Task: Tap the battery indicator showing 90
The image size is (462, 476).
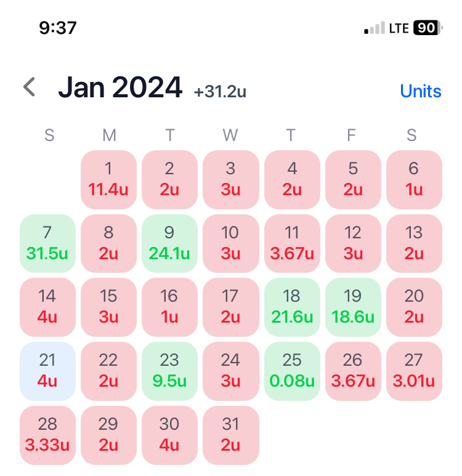Action: pos(428,28)
